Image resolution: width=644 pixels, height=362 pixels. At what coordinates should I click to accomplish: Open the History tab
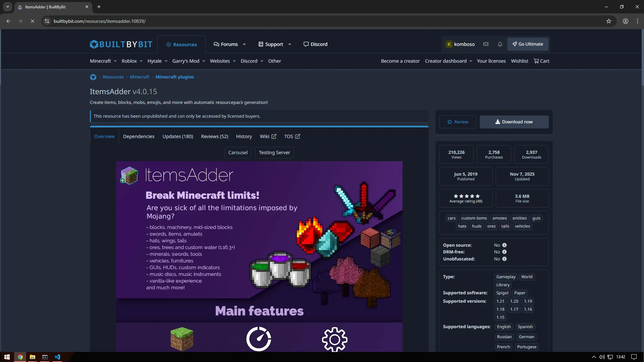point(244,136)
